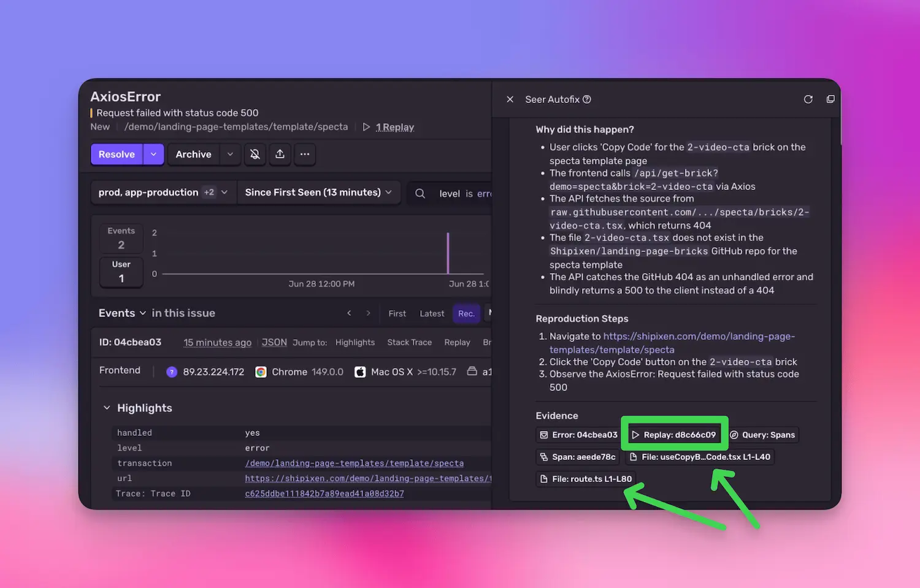The image size is (920, 588).
Task: Click the mute notifications bell icon
Action: [x=255, y=155]
